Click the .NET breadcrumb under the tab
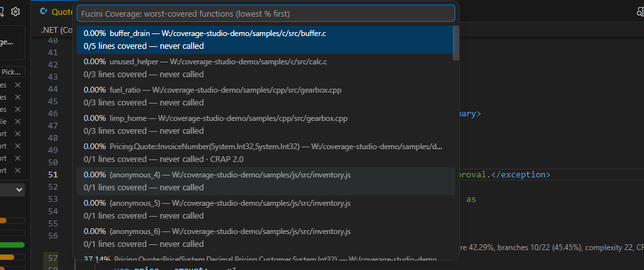Viewport: 644px width, 270px height. (57, 30)
